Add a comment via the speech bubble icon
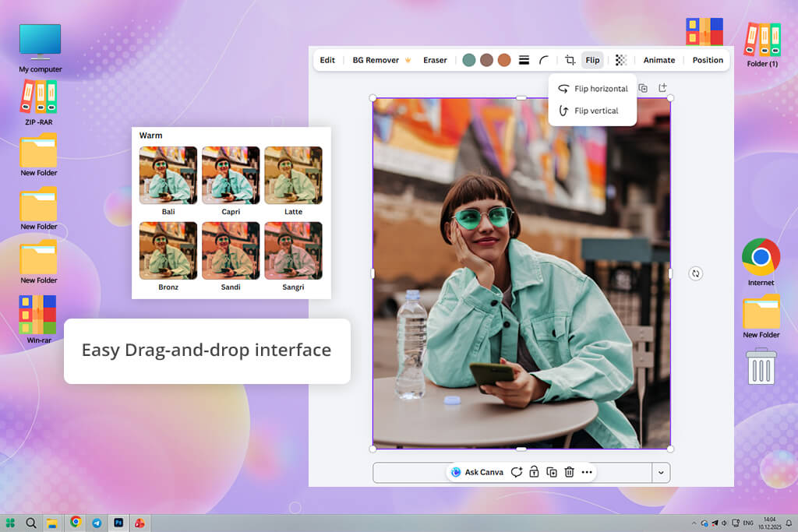This screenshot has height=532, width=798. pos(517,472)
